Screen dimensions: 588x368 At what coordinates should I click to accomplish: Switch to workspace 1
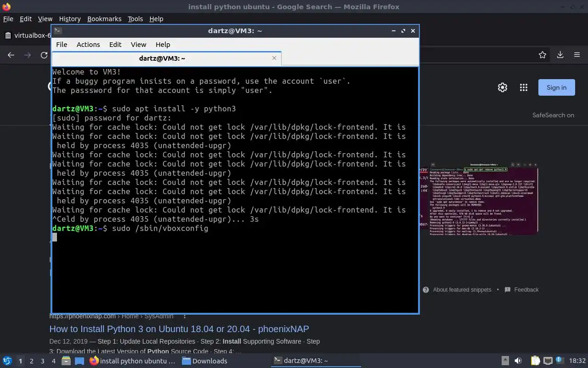coord(20,361)
